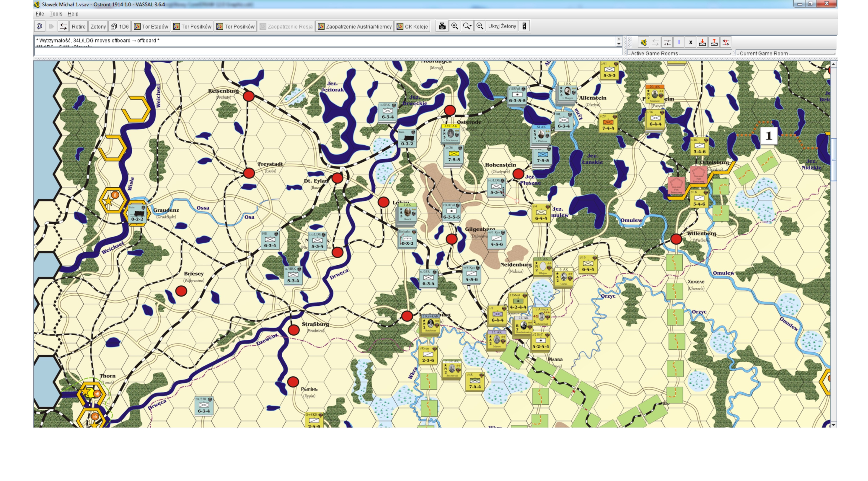The width and height of the screenshot is (868, 481).
Task: Click the undo last move icon
Action: tap(39, 26)
